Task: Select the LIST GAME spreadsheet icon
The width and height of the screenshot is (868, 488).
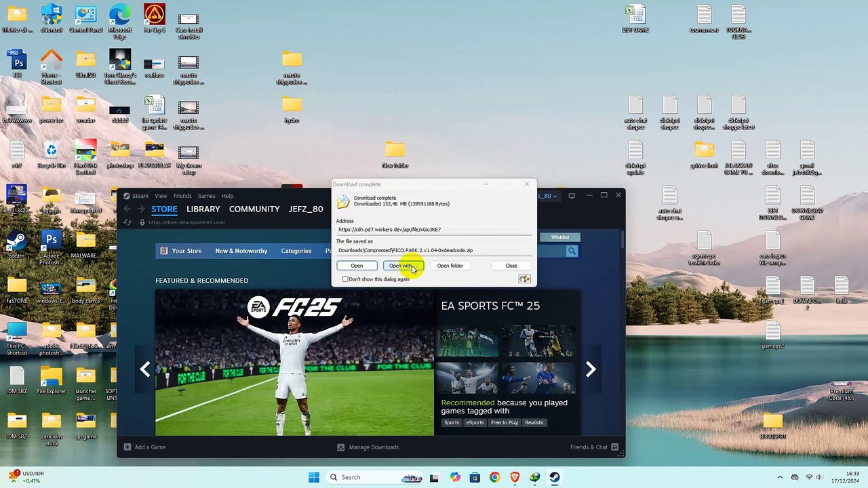Action: click(635, 19)
